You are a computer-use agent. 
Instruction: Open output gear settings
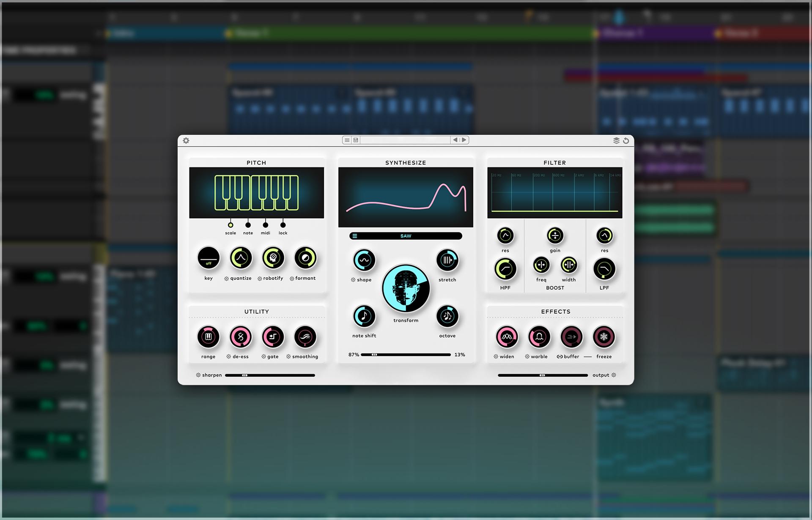[x=614, y=375]
